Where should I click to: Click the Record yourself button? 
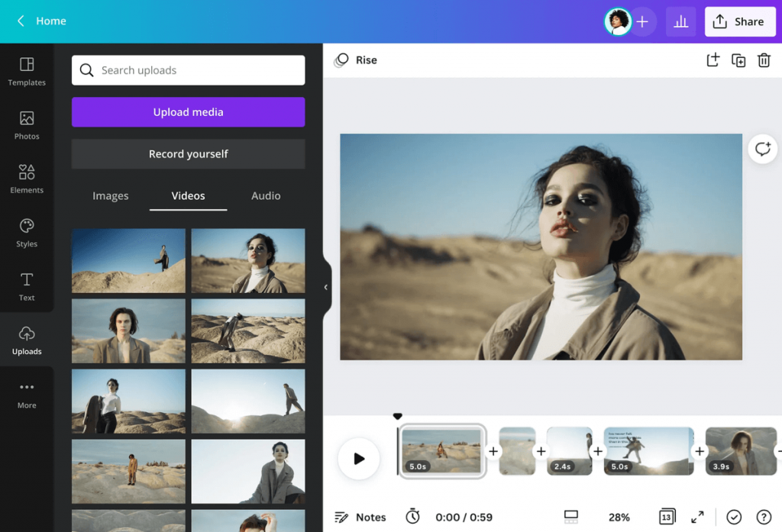click(x=188, y=153)
